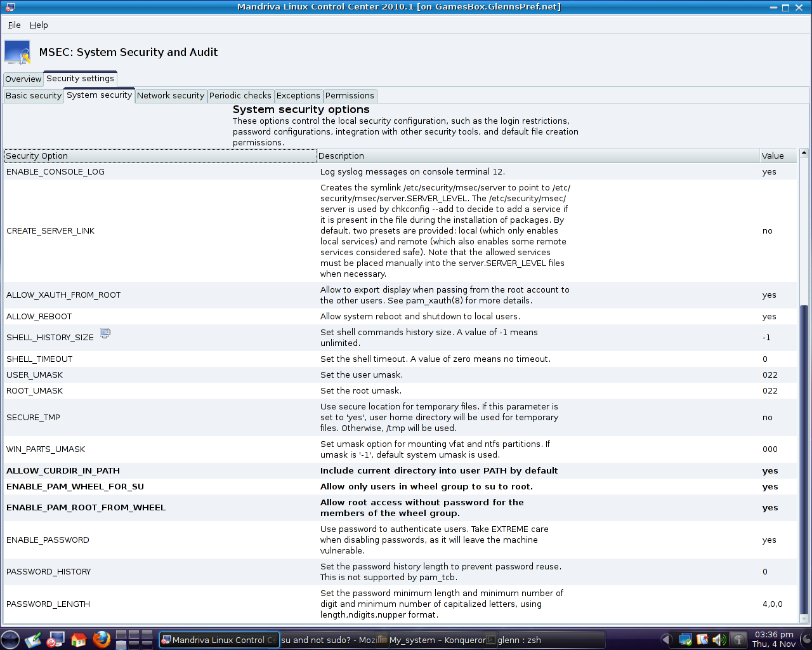
Task: Click the MSEC security audit header icon
Action: 18,53
